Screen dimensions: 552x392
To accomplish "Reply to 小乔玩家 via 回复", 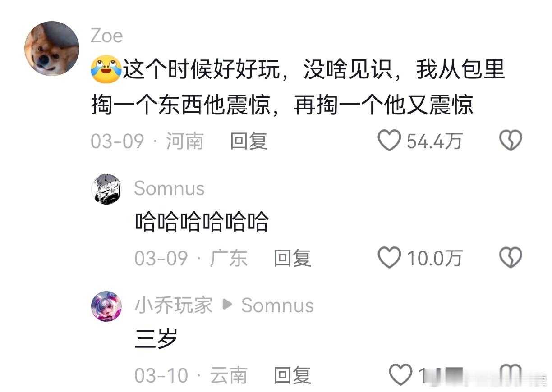I will (293, 375).
